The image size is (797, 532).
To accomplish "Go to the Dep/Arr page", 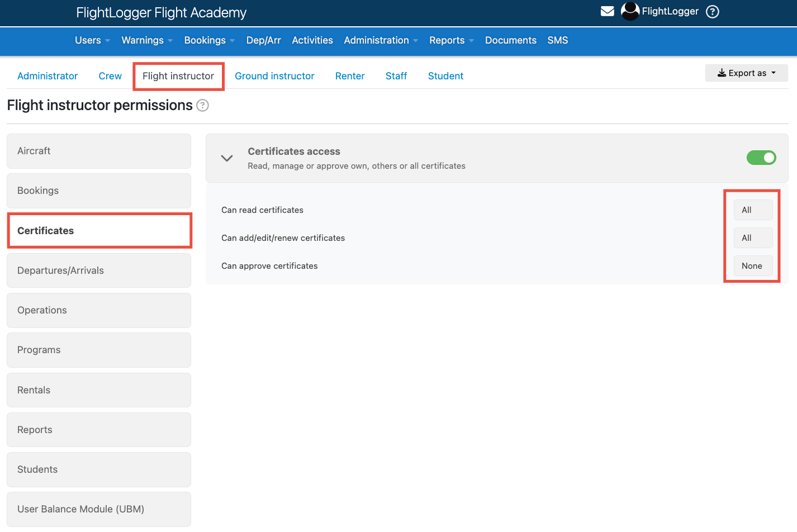I will [263, 40].
